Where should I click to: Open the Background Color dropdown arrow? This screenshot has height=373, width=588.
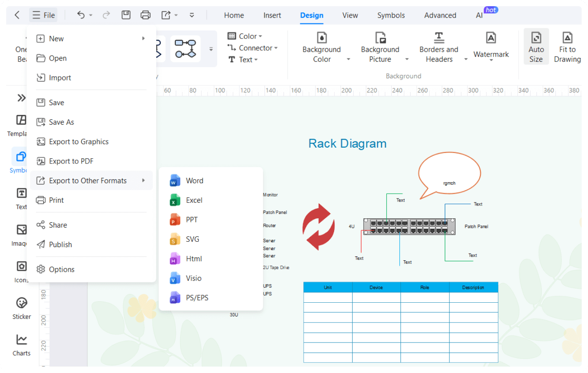coord(348,59)
